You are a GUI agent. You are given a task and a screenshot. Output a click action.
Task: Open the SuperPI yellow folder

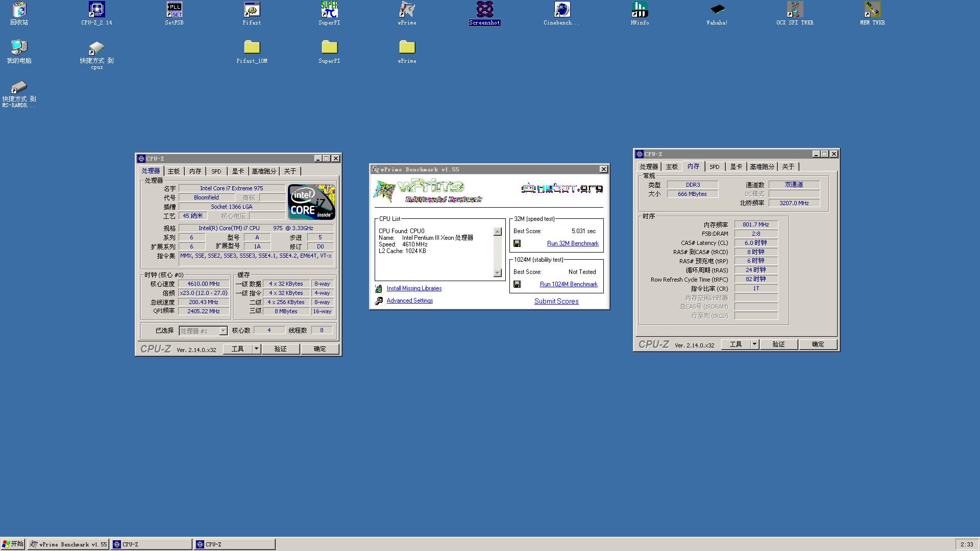point(329,52)
